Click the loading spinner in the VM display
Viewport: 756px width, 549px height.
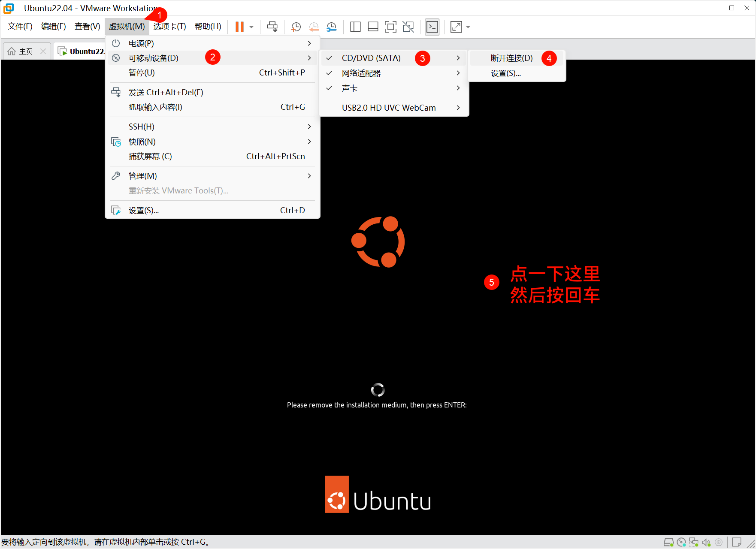(x=378, y=390)
